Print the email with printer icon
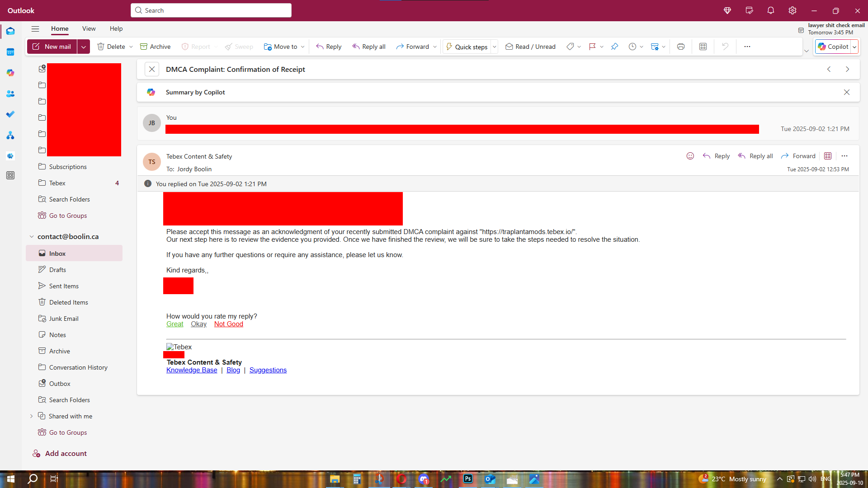 pos(681,47)
